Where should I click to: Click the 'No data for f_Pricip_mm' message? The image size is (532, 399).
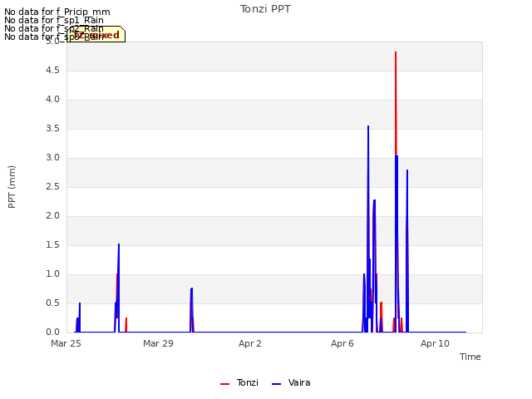[x=57, y=12]
